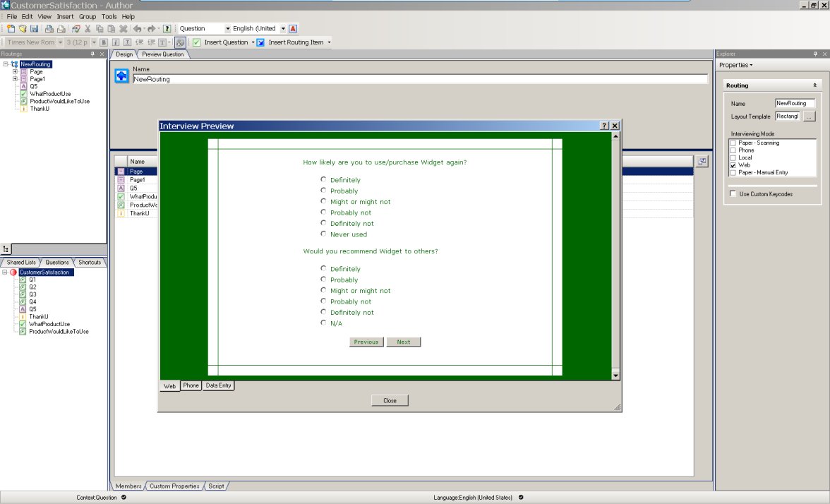
Task: Click the small icon at right of members list header
Action: pyautogui.click(x=702, y=162)
